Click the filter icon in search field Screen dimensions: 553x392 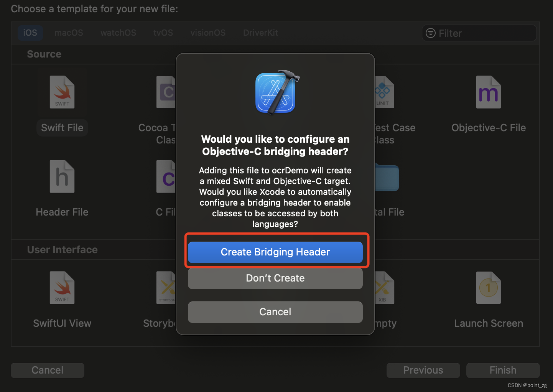[431, 33]
